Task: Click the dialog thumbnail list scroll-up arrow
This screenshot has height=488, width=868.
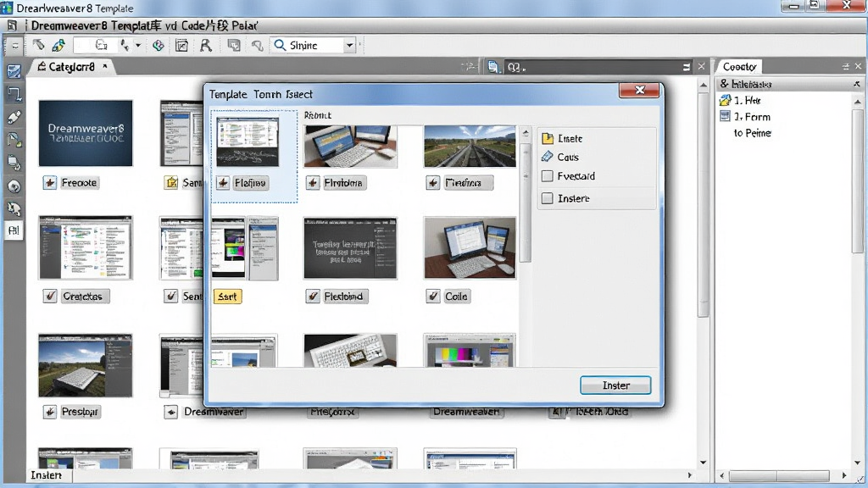Action: coord(526,133)
